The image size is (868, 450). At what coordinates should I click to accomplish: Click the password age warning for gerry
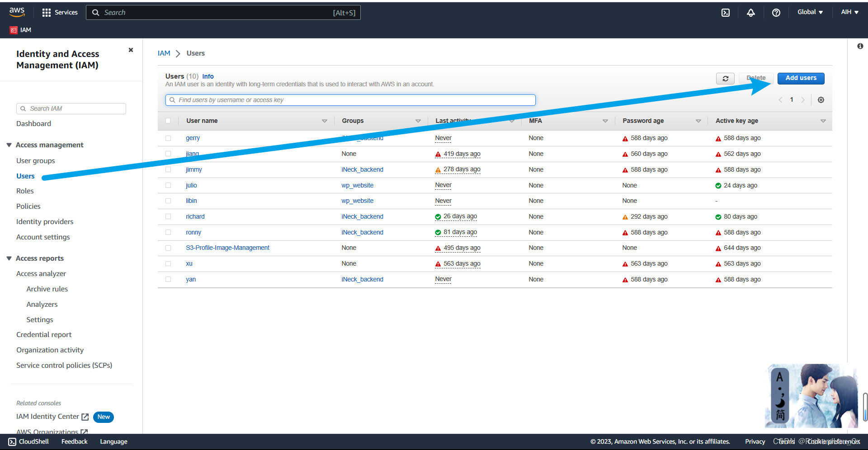pyautogui.click(x=625, y=139)
